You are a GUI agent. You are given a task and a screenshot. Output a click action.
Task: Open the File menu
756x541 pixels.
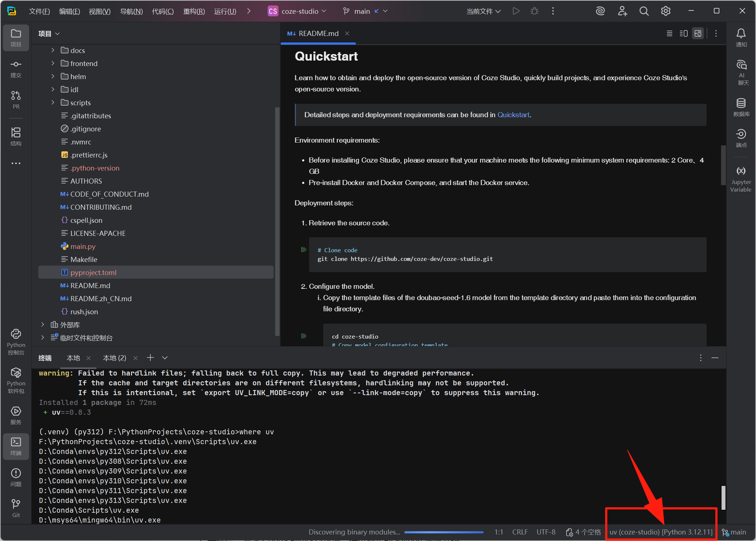[x=39, y=11]
